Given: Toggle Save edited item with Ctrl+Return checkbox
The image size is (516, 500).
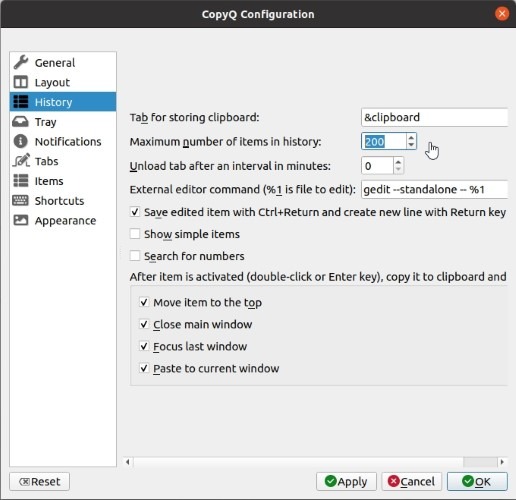Looking at the screenshot, I should [x=135, y=212].
